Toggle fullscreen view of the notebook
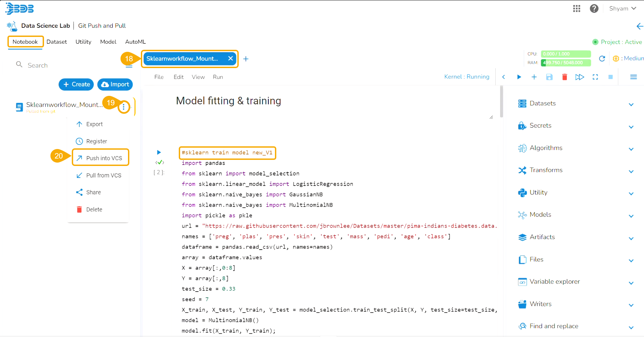The height and width of the screenshot is (337, 644). click(595, 77)
